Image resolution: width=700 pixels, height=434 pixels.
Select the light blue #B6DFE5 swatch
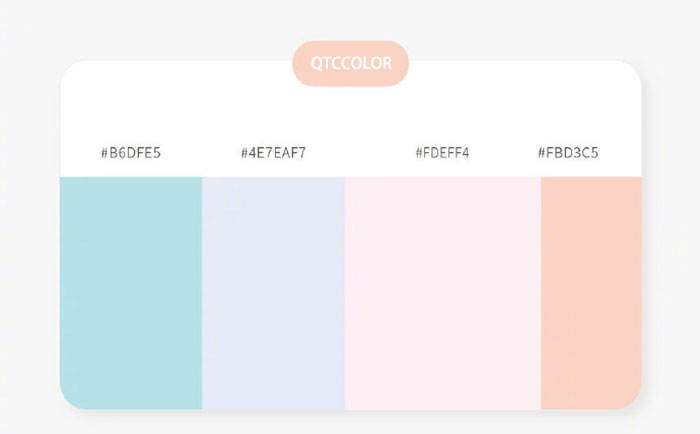point(131,290)
